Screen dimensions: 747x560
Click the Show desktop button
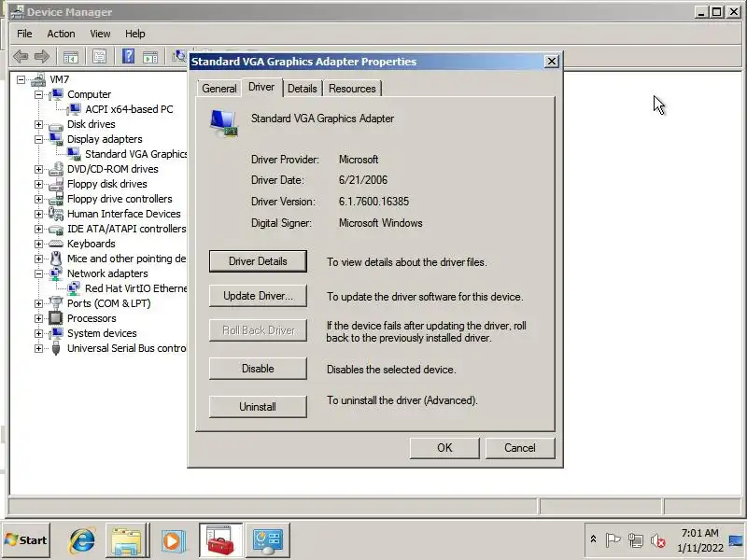(737, 540)
